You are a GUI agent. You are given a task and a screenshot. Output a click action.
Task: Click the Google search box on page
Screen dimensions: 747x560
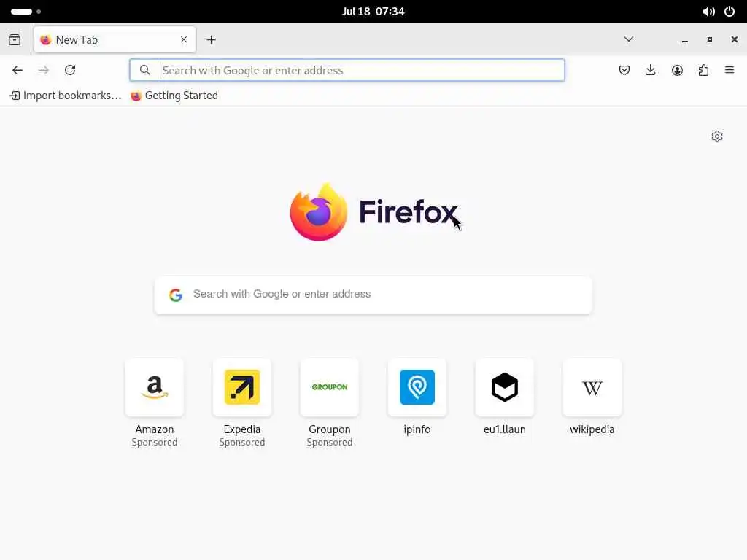tap(373, 295)
